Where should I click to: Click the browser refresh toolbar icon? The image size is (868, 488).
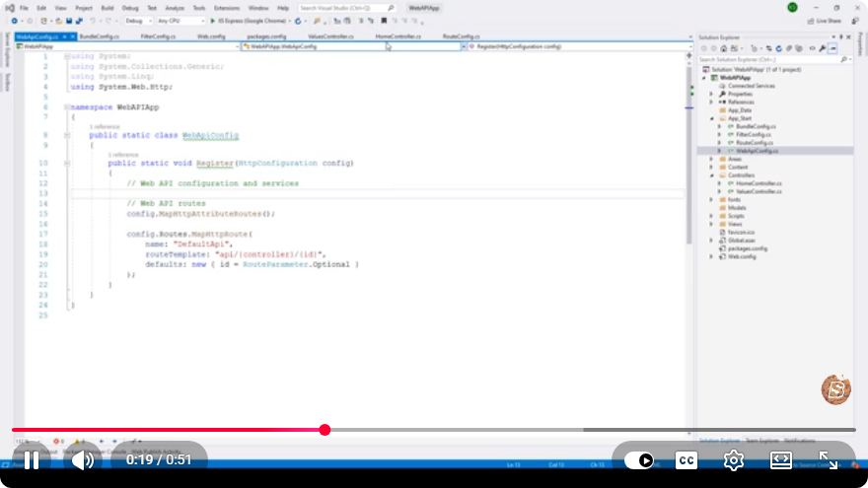click(x=298, y=21)
